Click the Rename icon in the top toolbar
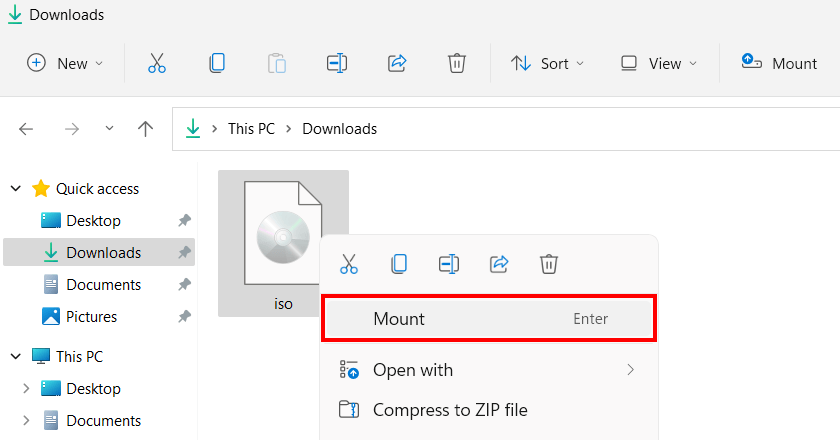The width and height of the screenshot is (840, 440). pyautogui.click(x=337, y=63)
